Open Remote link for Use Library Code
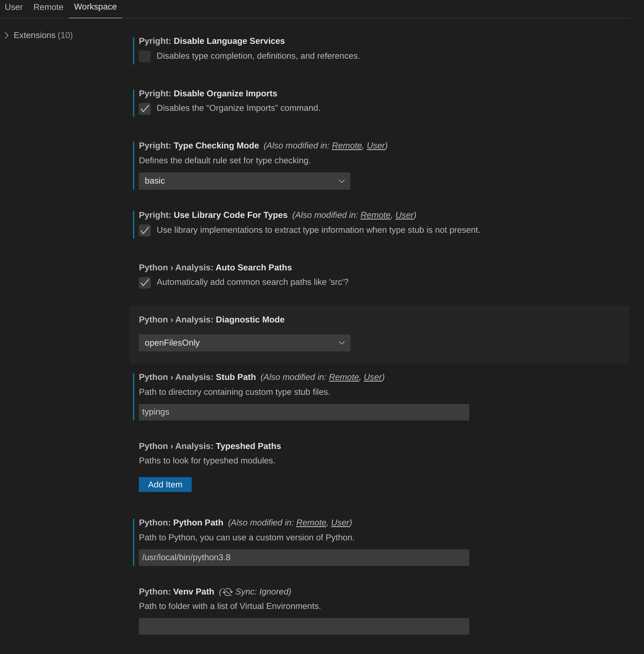This screenshot has width=644, height=654. [x=375, y=215]
